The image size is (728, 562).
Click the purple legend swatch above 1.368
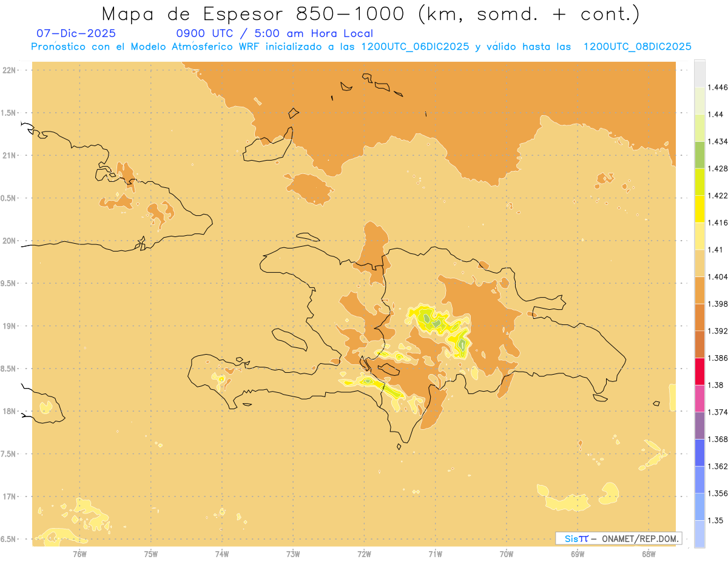pyautogui.click(x=699, y=426)
